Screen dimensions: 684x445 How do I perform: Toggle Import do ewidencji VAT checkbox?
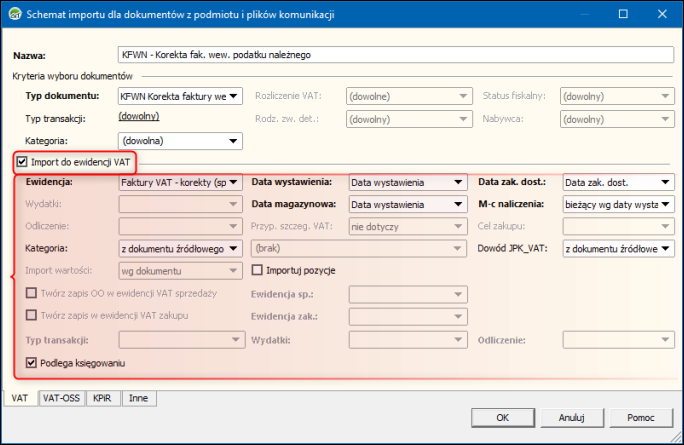(x=22, y=162)
